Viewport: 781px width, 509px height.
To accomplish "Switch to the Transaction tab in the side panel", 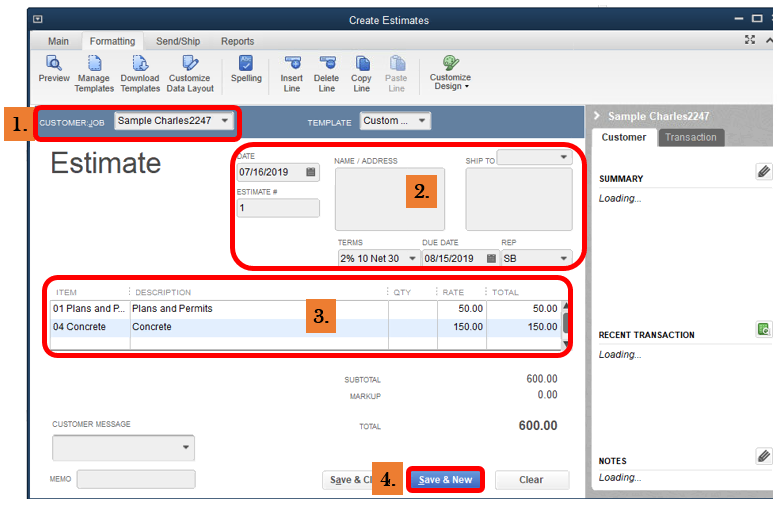I will (690, 137).
